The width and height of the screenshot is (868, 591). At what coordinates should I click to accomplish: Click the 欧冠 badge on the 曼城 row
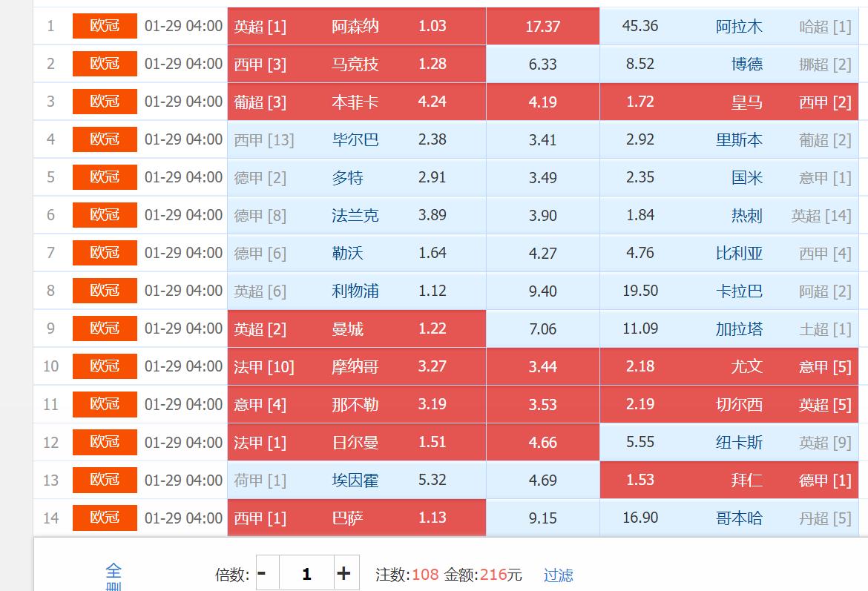[105, 328]
